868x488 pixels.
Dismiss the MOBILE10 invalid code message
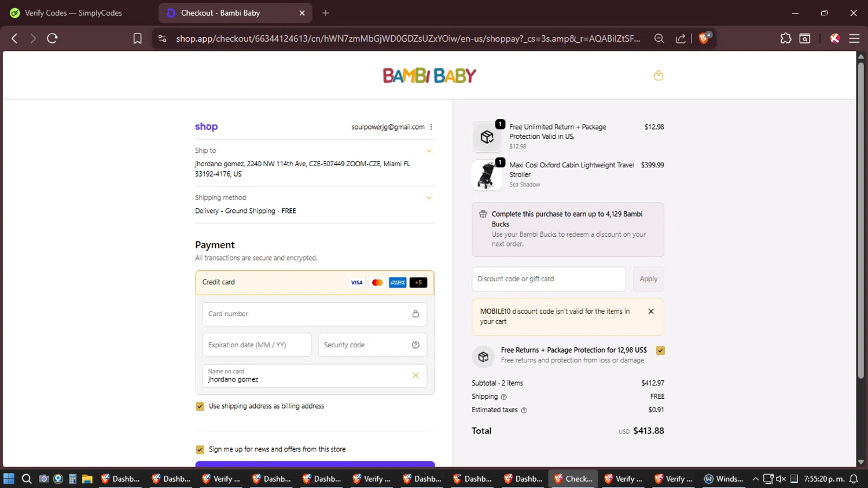click(651, 311)
